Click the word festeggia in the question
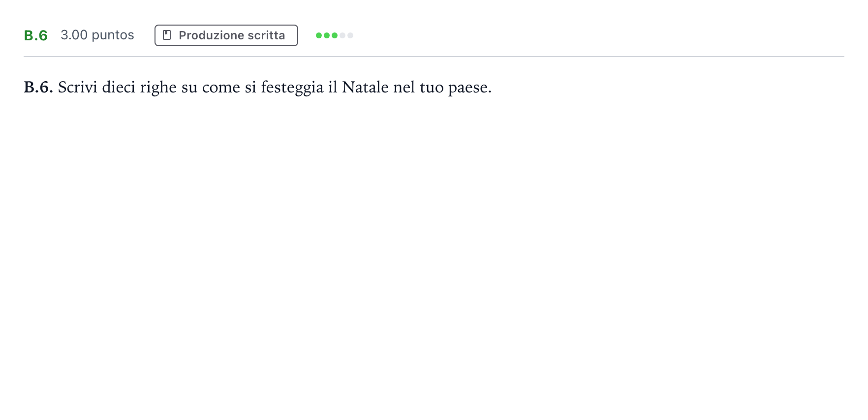Screen dimensions: 868x420 (x=292, y=88)
